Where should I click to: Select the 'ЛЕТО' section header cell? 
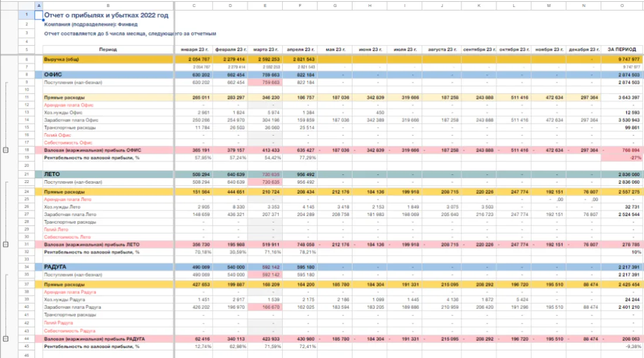[108, 174]
